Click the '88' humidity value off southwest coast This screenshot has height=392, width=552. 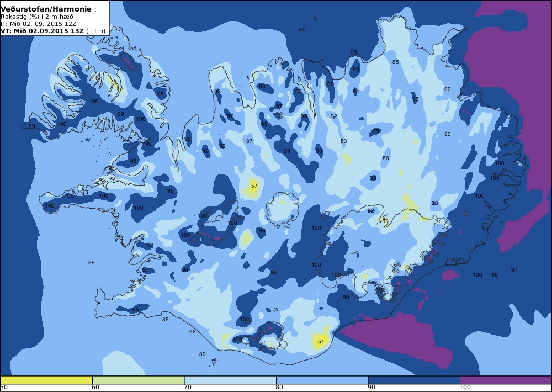click(x=192, y=331)
